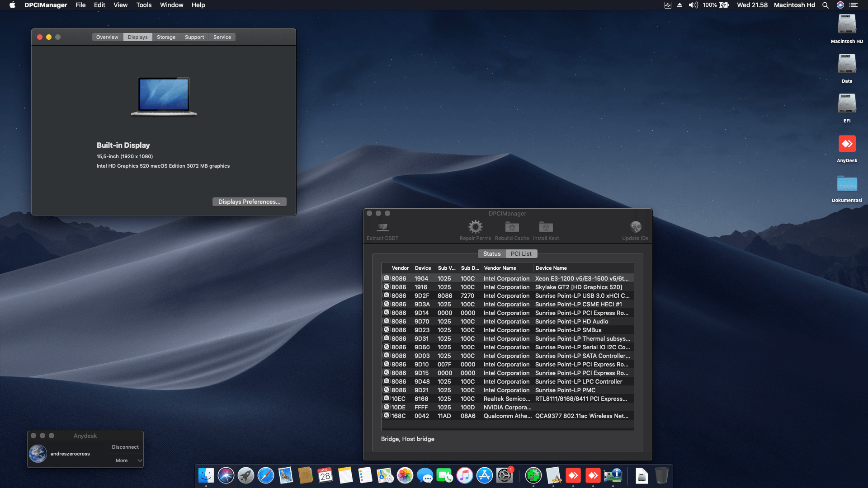Open System Preferences from the Dock
The width and height of the screenshot is (868, 488).
coord(505,475)
